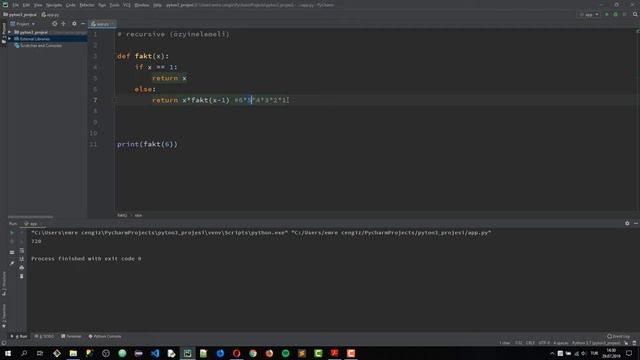Open Chrome browser from taskbar
Image resolution: width=640 pixels, height=360 pixels.
tap(253, 353)
